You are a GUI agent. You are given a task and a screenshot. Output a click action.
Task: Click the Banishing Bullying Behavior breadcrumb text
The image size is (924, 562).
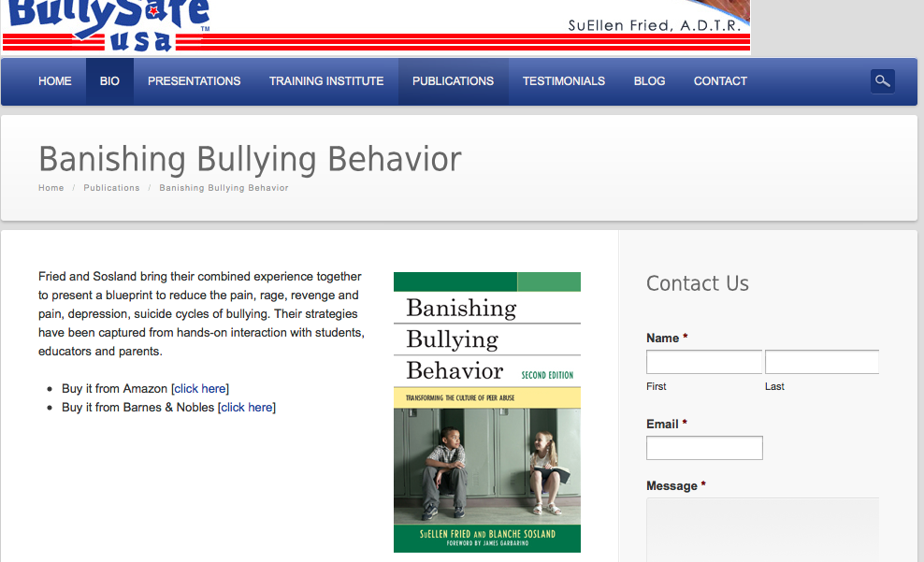coord(224,188)
